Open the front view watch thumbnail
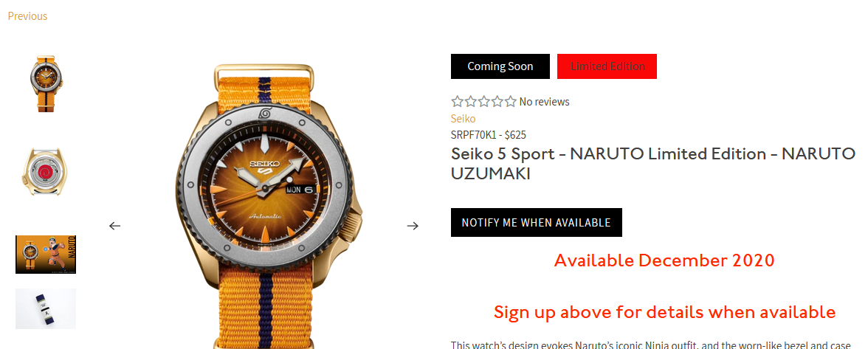This screenshot has height=349, width=868. [x=46, y=83]
